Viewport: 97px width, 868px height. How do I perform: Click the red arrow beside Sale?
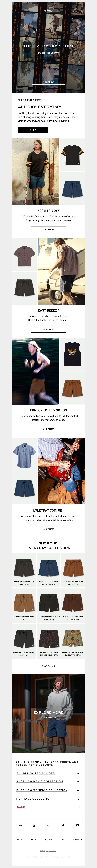tap(78, 807)
